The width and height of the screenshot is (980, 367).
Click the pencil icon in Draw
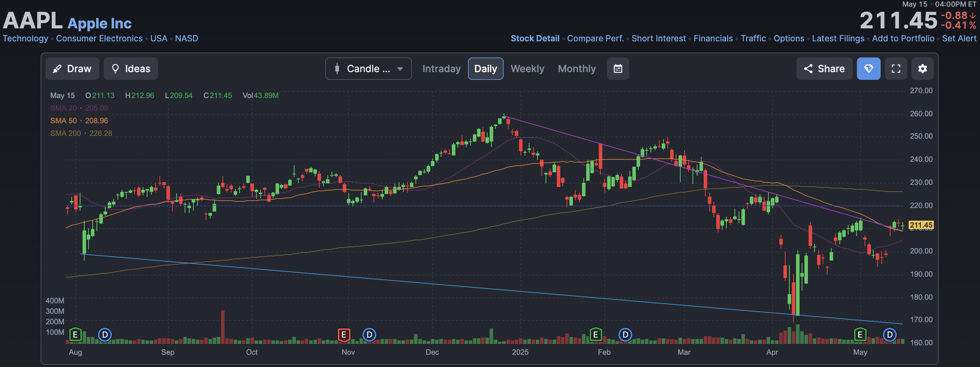tap(57, 69)
